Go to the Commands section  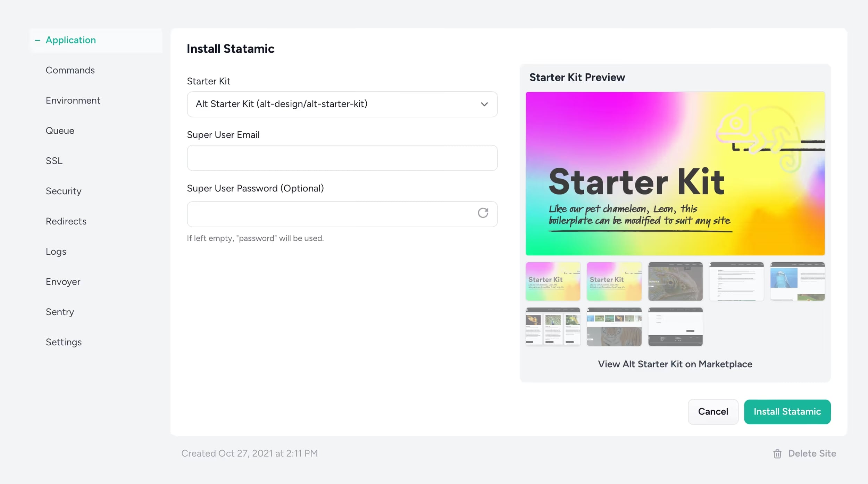70,70
